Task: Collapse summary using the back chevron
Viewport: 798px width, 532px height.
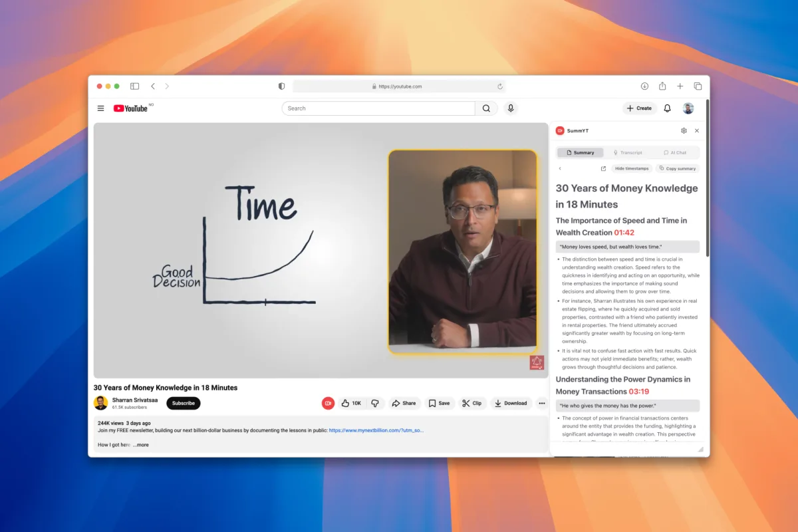Action: pyautogui.click(x=561, y=168)
